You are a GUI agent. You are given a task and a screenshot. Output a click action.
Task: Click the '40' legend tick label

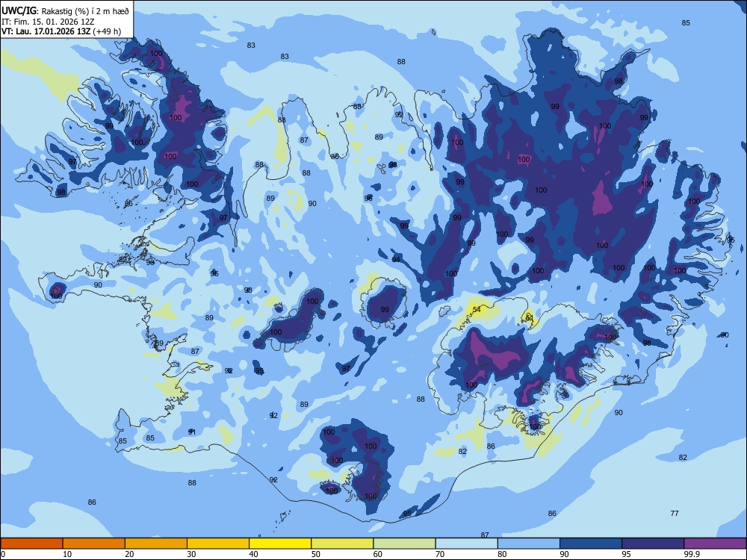(x=253, y=554)
